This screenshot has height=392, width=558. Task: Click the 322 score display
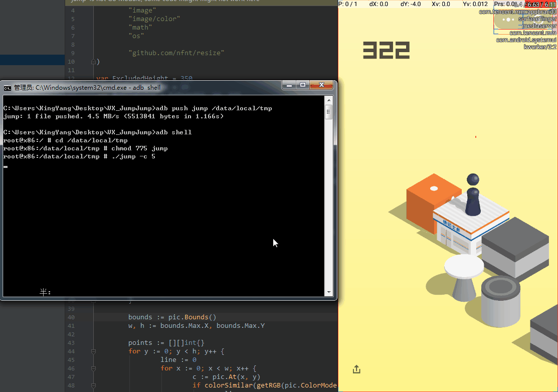[x=386, y=51]
